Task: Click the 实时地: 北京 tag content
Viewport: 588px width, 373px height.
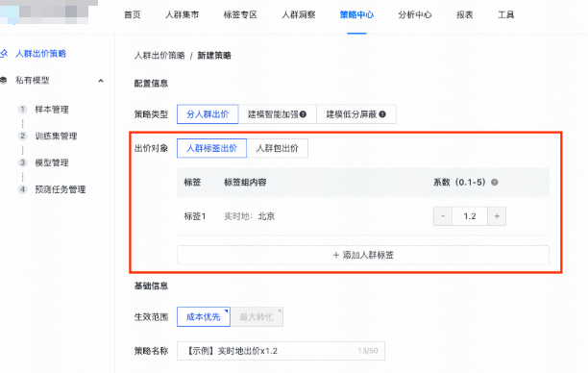Action: (250, 216)
